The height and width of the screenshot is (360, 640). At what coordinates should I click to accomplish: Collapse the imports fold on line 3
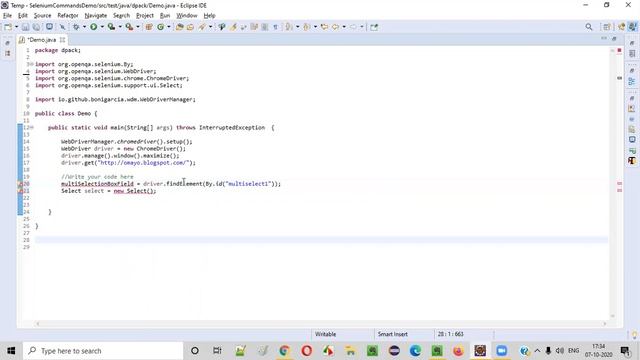31,64
